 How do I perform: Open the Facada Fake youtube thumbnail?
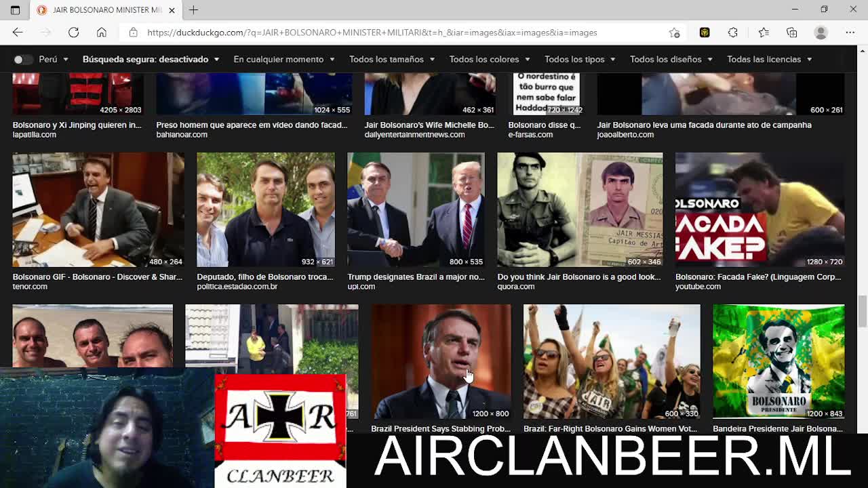759,209
